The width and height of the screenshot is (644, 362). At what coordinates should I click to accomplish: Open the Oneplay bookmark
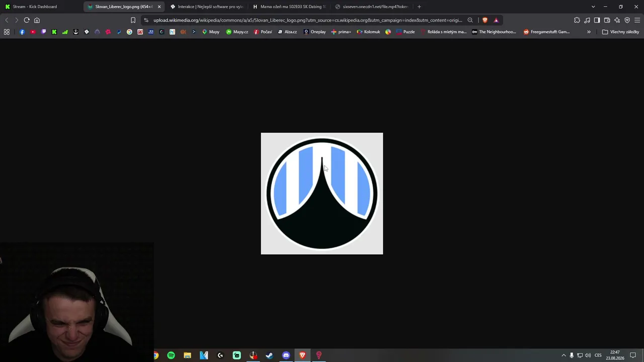[x=314, y=32]
